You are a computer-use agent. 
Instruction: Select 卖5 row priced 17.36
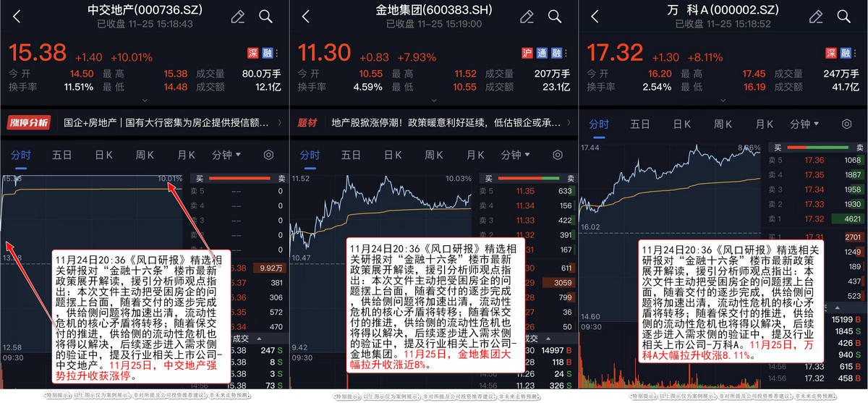pyautogui.click(x=817, y=161)
